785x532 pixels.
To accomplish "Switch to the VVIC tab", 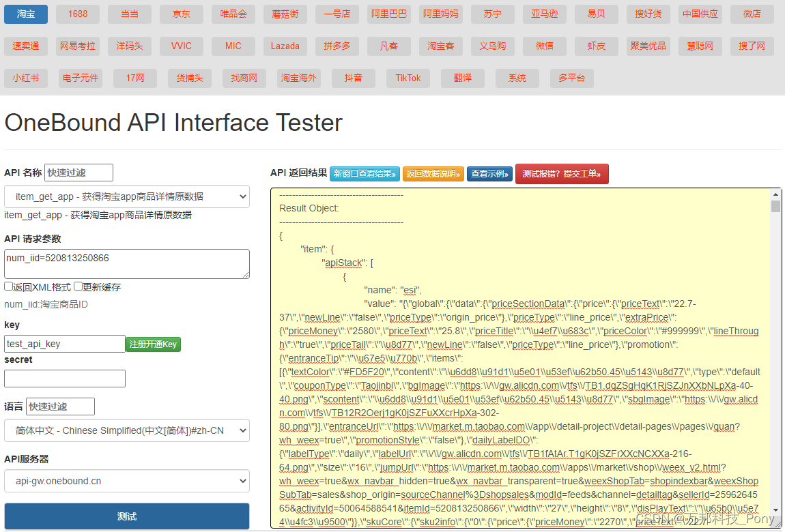I will (181, 46).
